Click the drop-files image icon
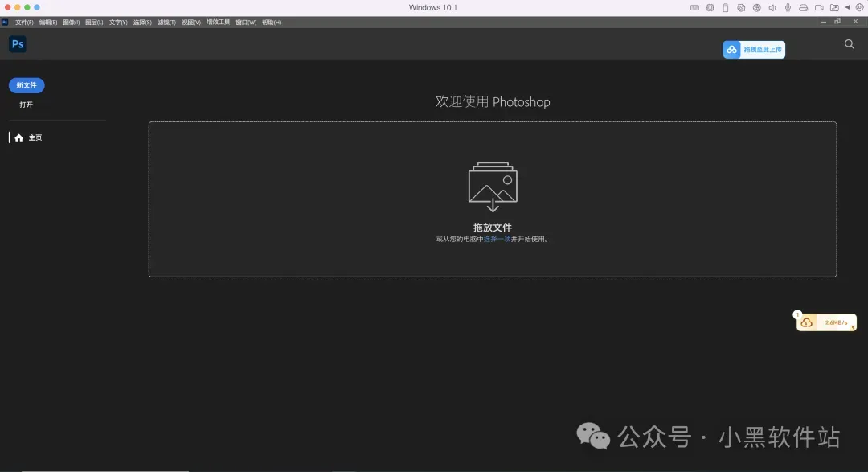The image size is (868, 472). click(x=493, y=187)
